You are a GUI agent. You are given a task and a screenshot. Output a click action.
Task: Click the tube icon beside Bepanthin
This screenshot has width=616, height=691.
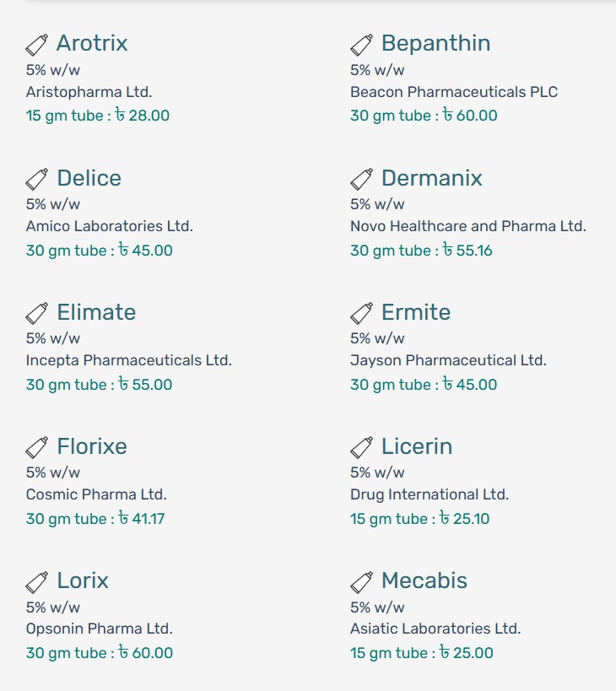tap(361, 44)
